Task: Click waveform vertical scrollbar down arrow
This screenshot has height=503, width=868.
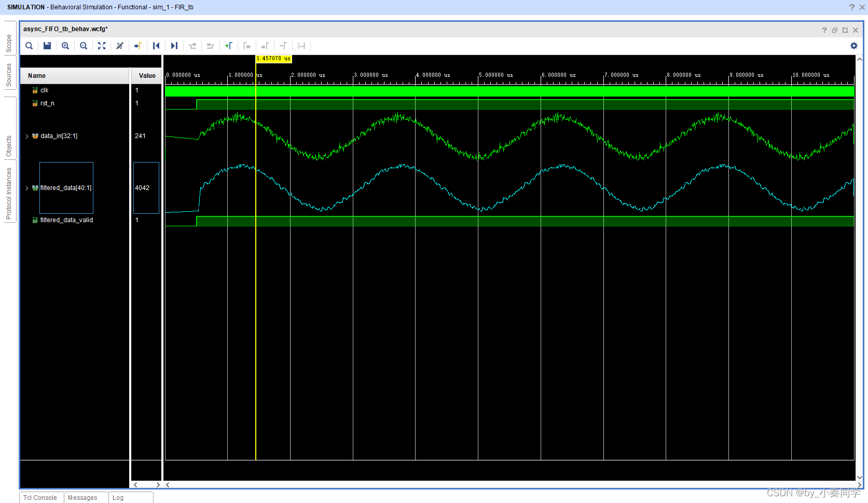Action: tap(859, 477)
